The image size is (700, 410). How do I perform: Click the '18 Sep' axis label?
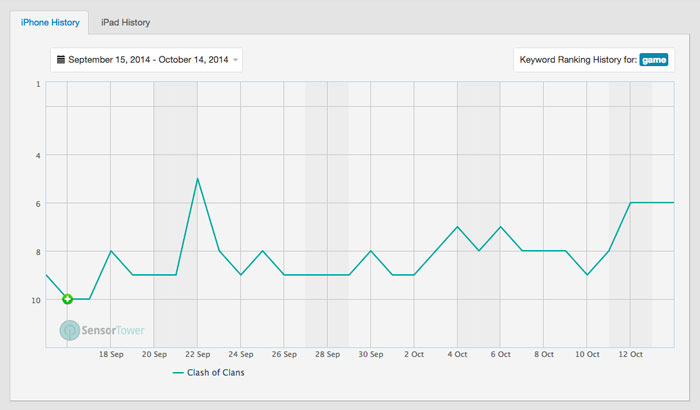pyautogui.click(x=111, y=354)
